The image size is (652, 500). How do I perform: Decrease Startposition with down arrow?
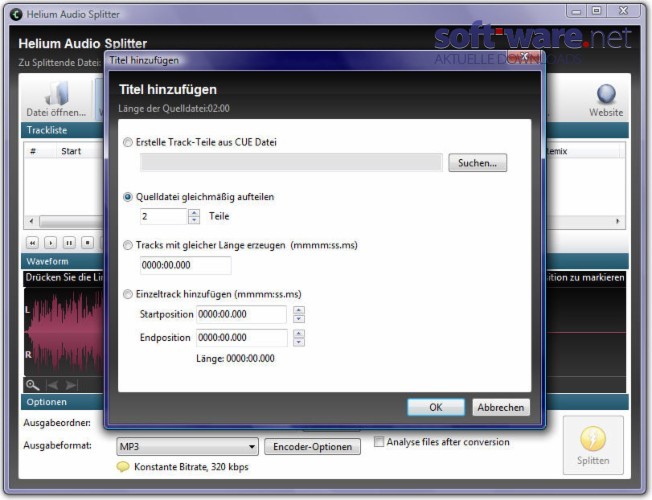click(x=299, y=319)
